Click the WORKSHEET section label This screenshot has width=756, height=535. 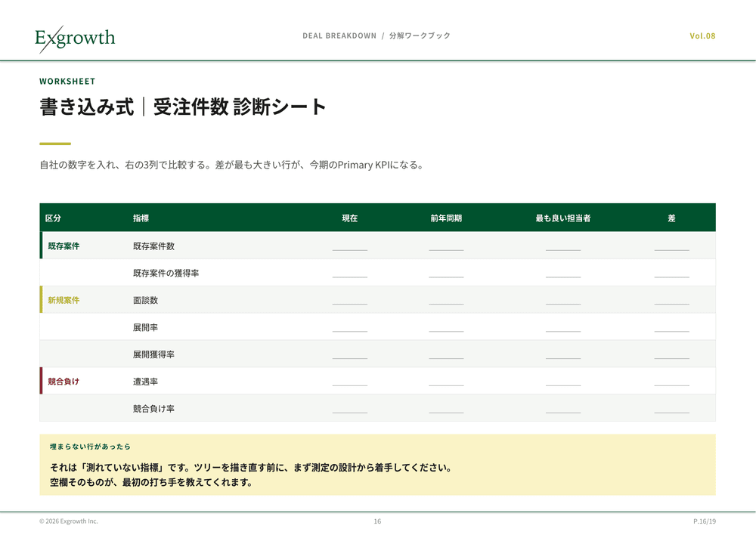click(67, 81)
